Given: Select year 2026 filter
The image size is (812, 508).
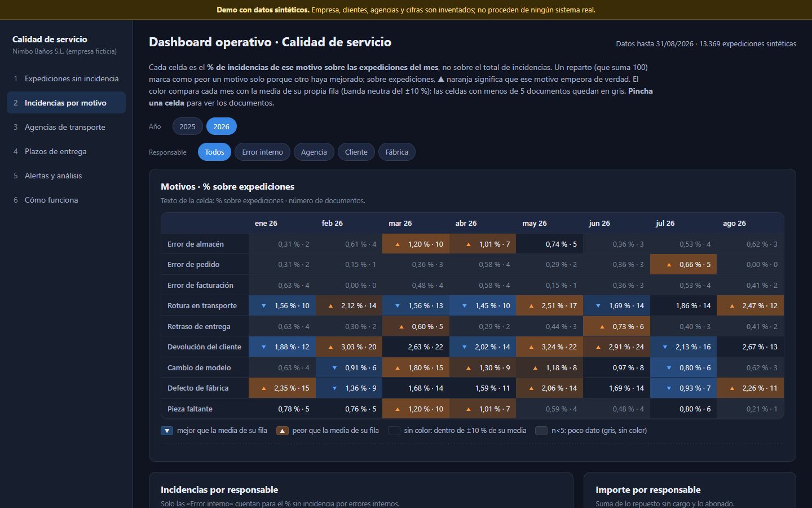Looking at the screenshot, I should coord(221,126).
